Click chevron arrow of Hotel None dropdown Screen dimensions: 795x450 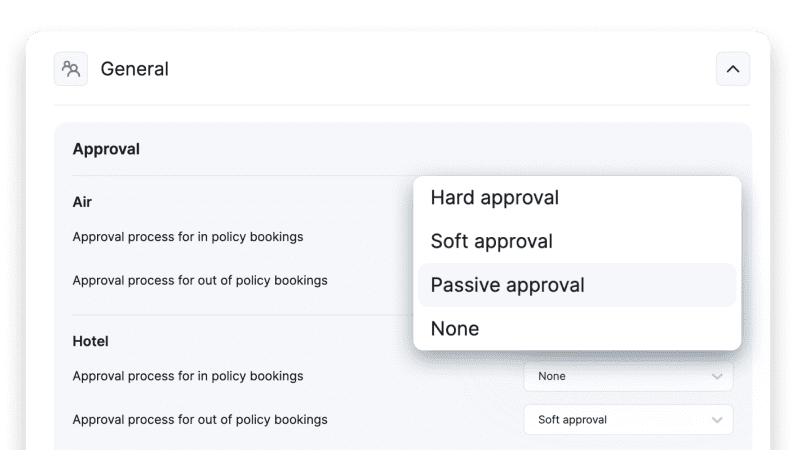click(x=716, y=376)
